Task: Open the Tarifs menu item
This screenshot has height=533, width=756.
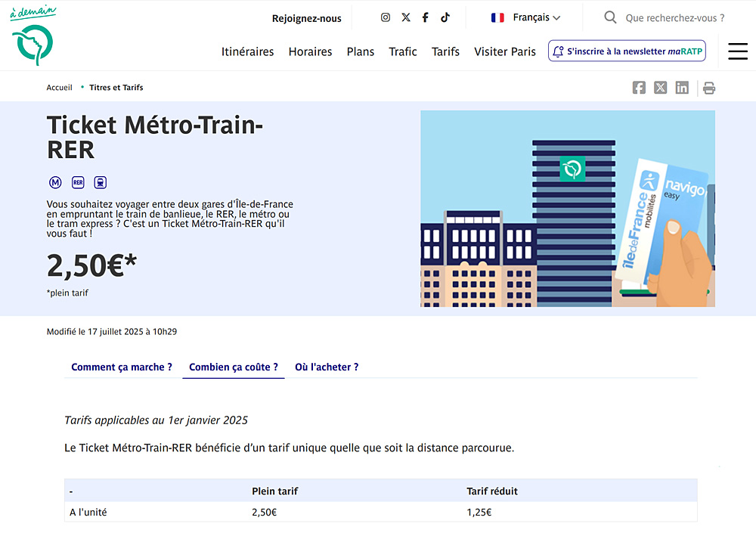Action: [x=445, y=51]
